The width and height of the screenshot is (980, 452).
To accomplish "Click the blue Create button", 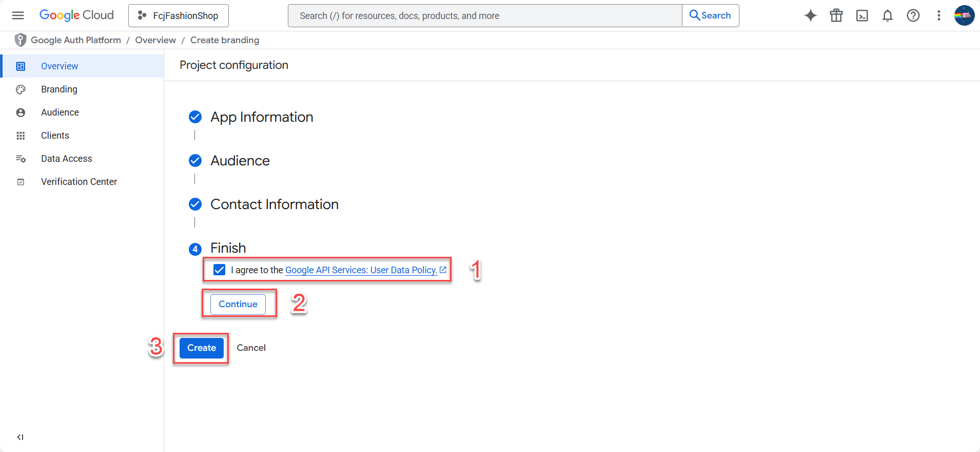I will 202,348.
